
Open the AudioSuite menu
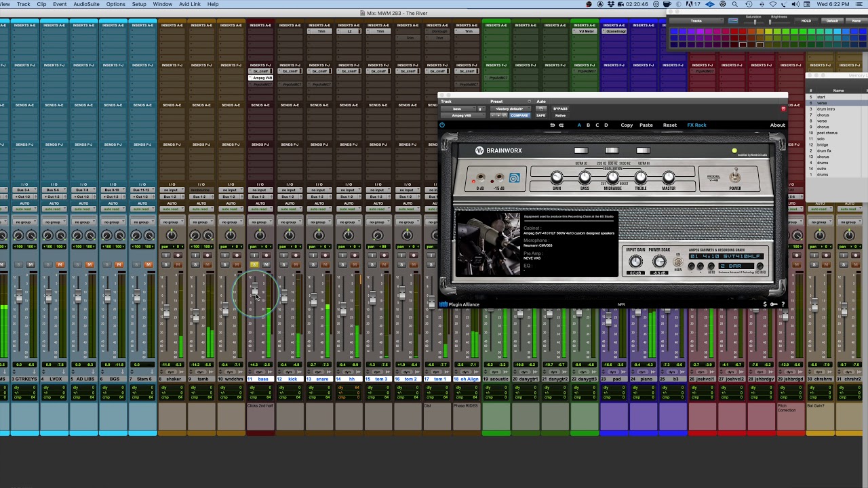coord(86,4)
